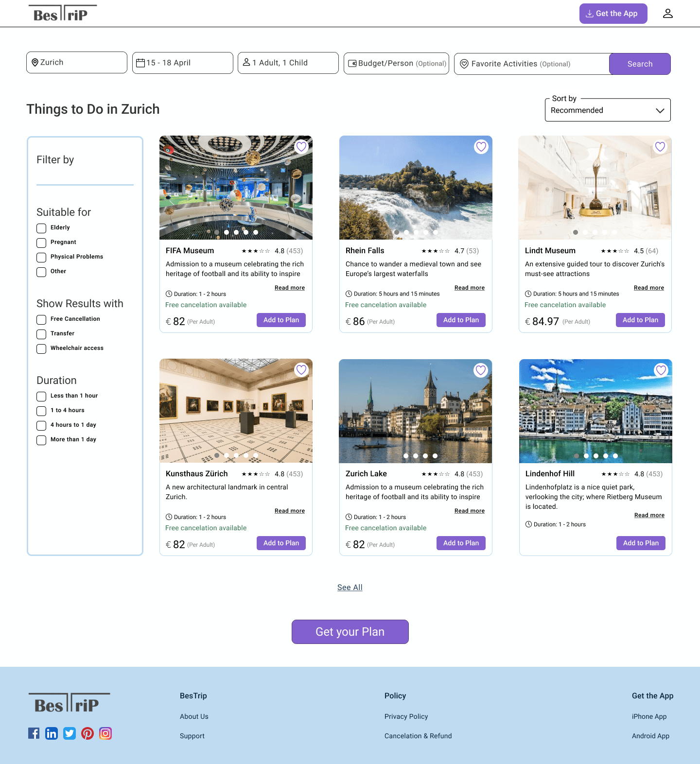Check the Elderly filter
Image resolution: width=700 pixels, height=764 pixels.
(x=41, y=228)
